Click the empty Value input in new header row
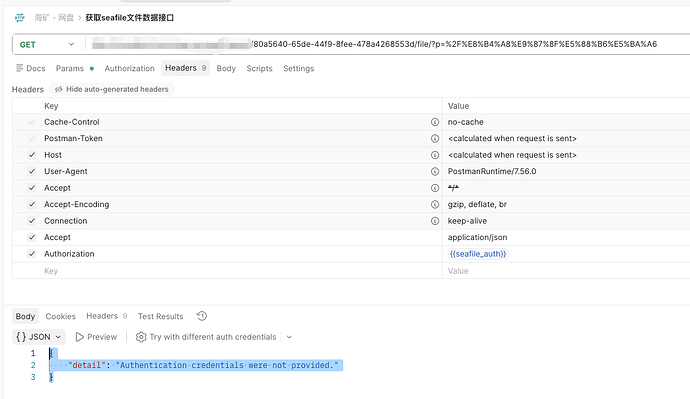Image resolution: width=690 pixels, height=399 pixels. [x=566, y=271]
